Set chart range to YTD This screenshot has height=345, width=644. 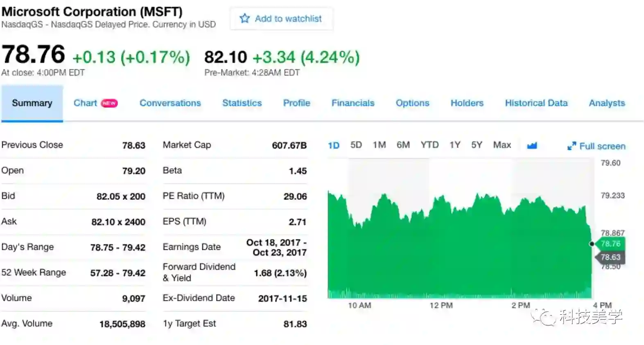pyautogui.click(x=429, y=145)
